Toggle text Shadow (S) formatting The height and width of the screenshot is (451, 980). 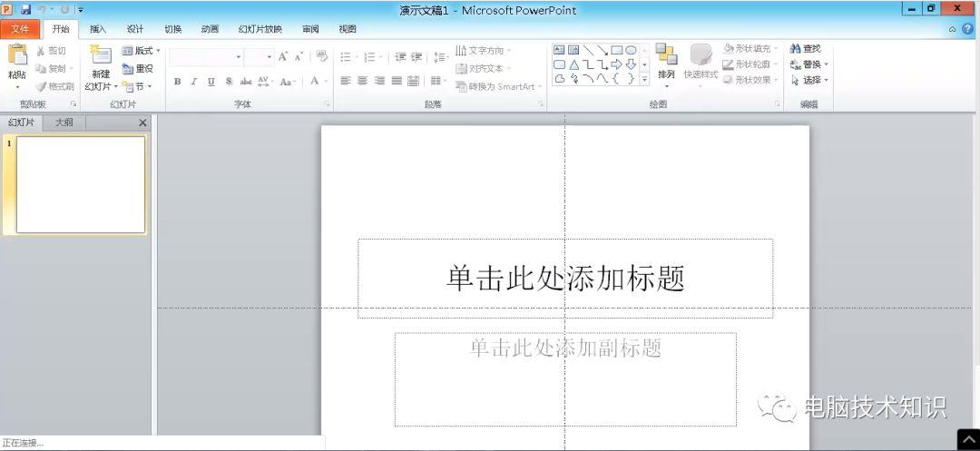coord(229,81)
